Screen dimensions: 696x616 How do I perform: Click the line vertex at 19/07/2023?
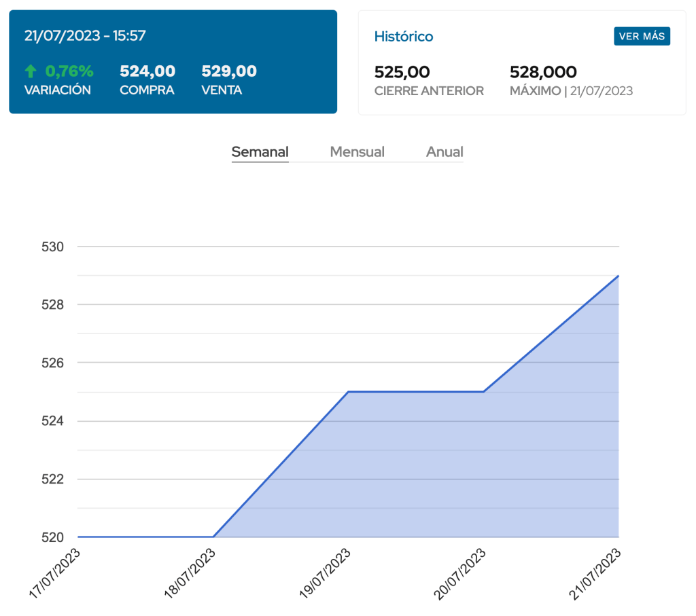coord(348,392)
